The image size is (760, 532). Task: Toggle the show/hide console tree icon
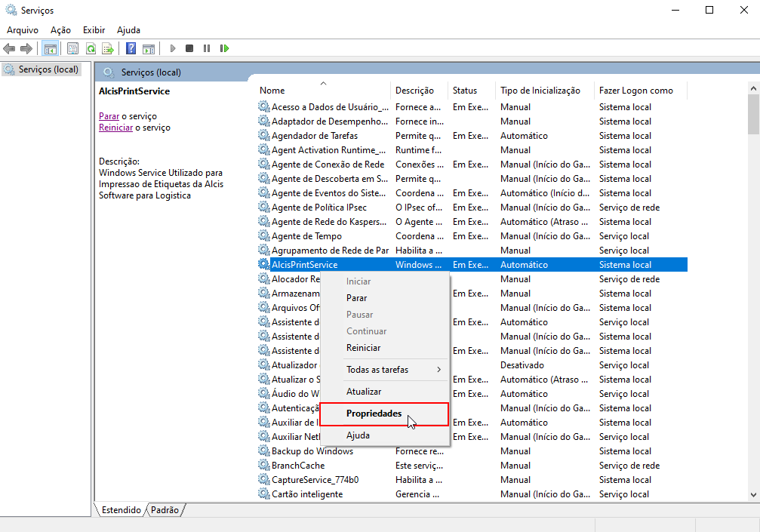click(50, 48)
